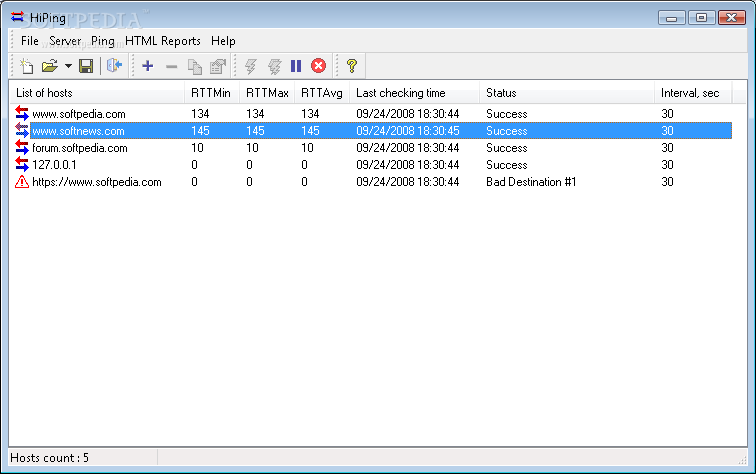Click the double lightning ping-all icon

(x=274, y=66)
